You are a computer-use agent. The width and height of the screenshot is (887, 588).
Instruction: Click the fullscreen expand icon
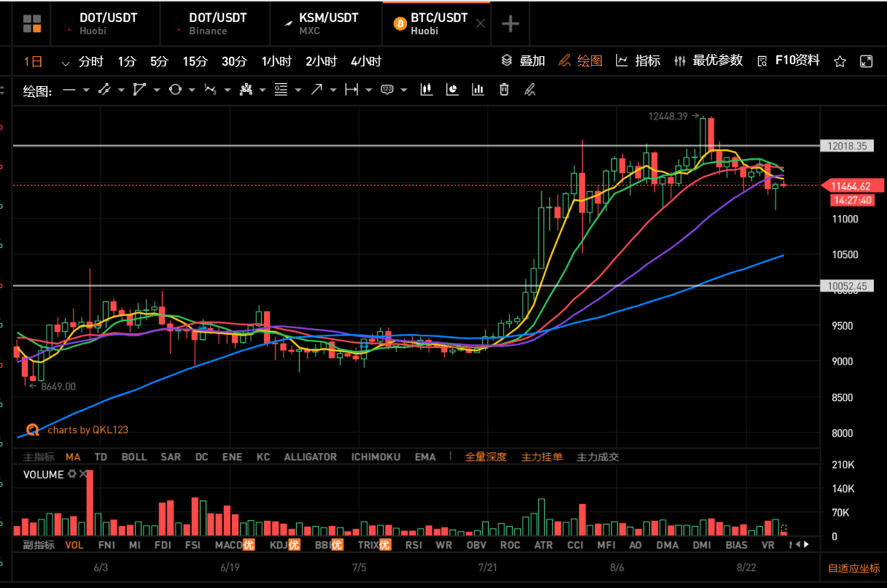point(867,61)
